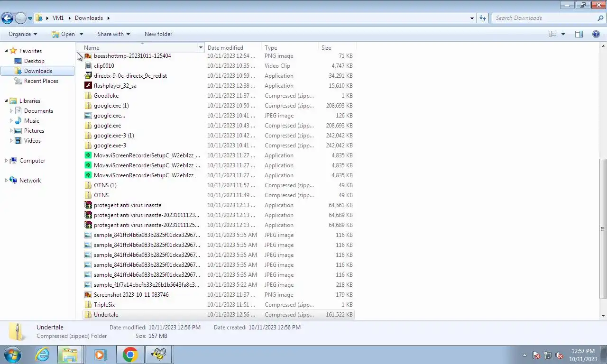This screenshot has width=607, height=364.
Task: Open the view options dropdown arrow
Action: point(563,34)
